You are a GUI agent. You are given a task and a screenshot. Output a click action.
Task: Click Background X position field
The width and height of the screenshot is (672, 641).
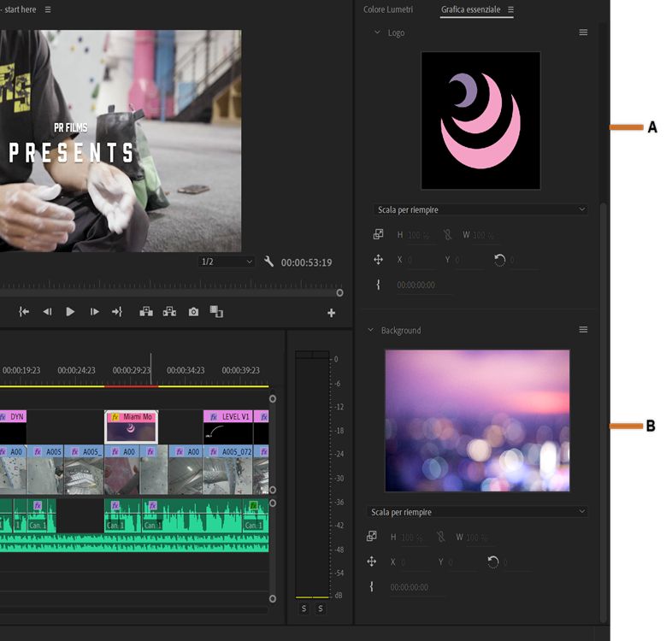click(415, 562)
